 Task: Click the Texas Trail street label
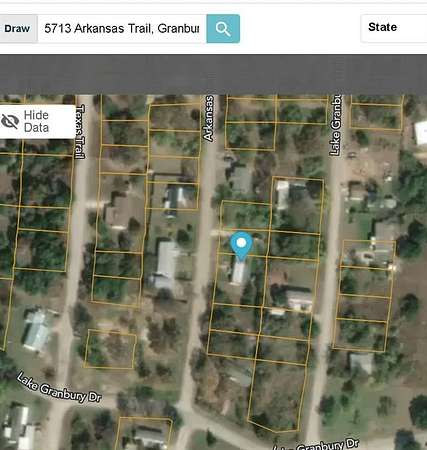coord(80,131)
